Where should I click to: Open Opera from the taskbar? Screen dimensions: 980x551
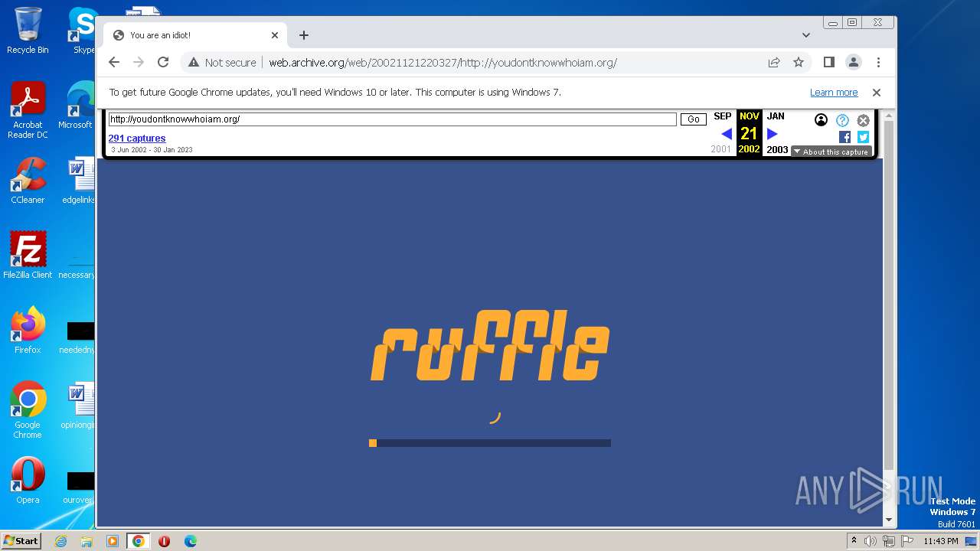(x=164, y=541)
